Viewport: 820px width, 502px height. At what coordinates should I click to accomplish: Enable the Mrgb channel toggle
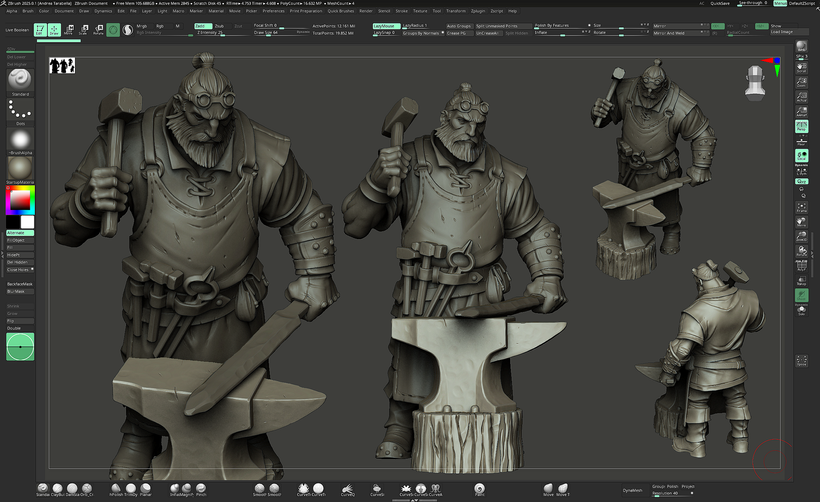point(141,25)
